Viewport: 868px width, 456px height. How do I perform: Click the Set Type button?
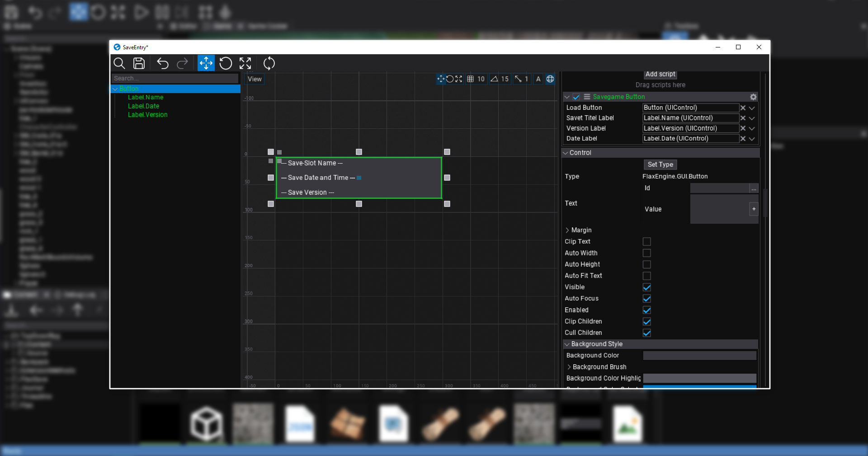tap(660, 165)
